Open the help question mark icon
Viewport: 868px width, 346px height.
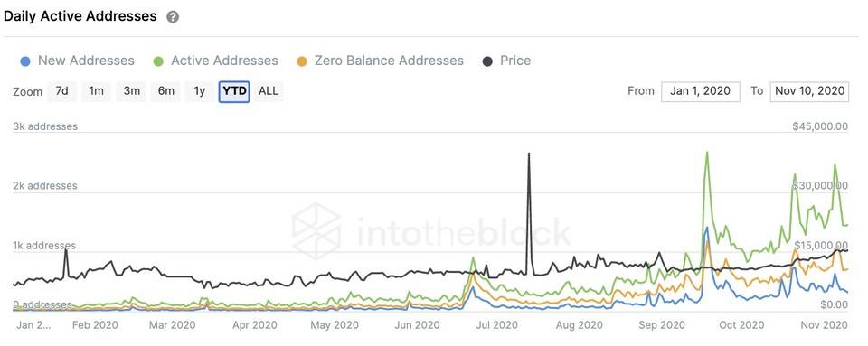pos(173,17)
